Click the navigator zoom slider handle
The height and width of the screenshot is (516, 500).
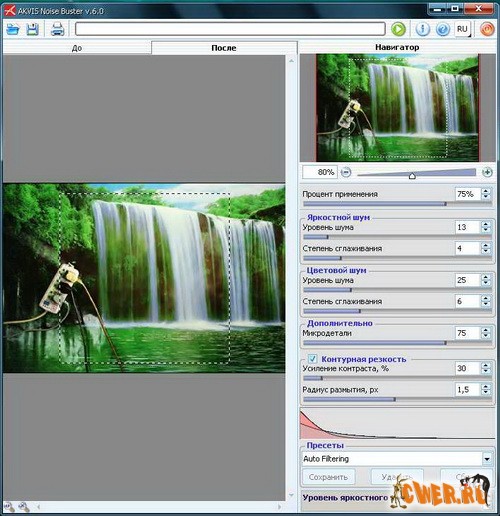tap(412, 175)
